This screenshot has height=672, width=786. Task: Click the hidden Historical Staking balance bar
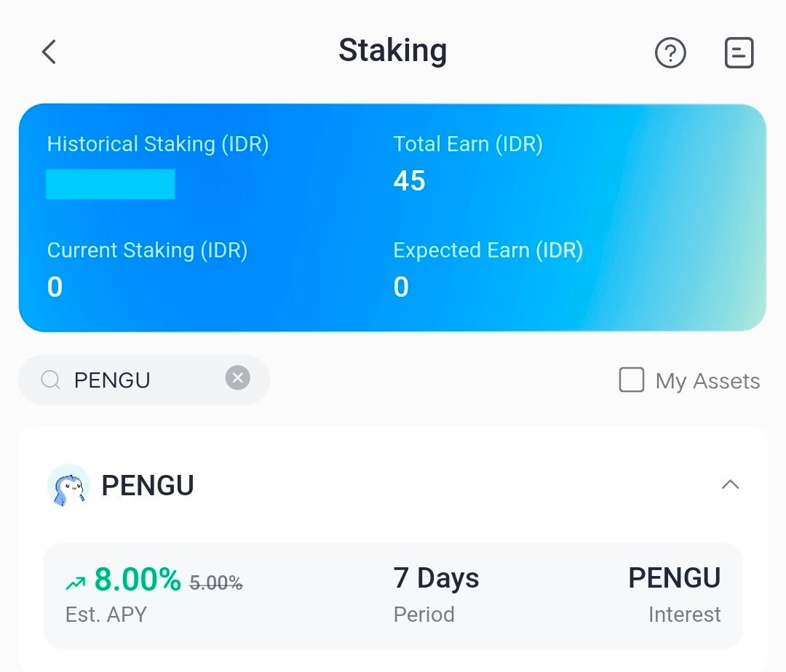point(110,183)
